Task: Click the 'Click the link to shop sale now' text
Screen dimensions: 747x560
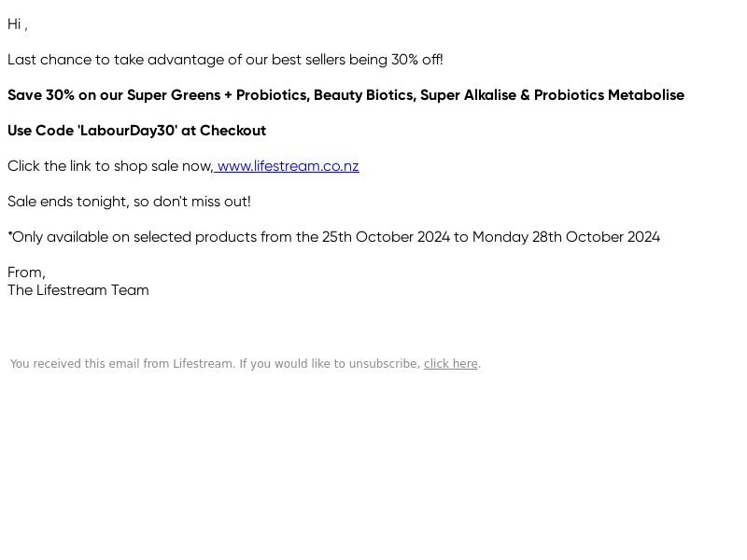Action: tap(110, 166)
